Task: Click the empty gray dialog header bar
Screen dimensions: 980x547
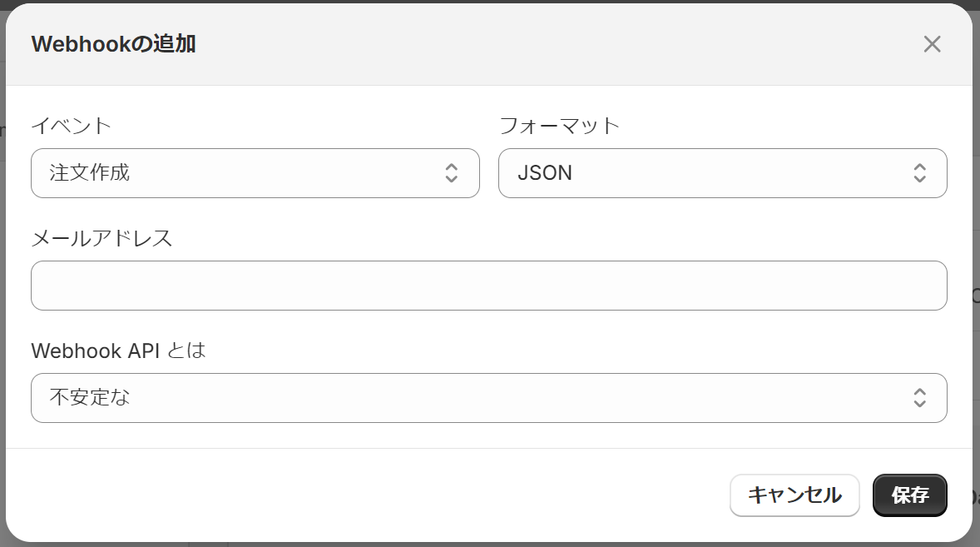Action: click(541, 44)
